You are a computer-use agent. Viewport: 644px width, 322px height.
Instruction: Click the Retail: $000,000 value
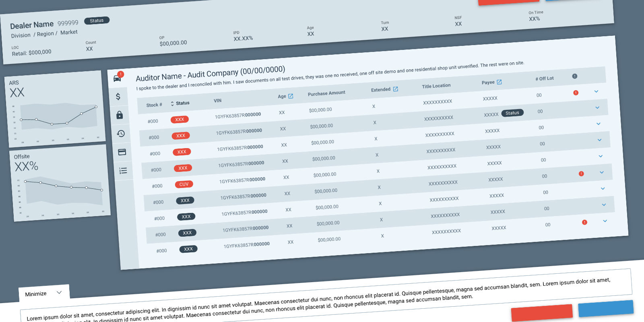point(31,53)
